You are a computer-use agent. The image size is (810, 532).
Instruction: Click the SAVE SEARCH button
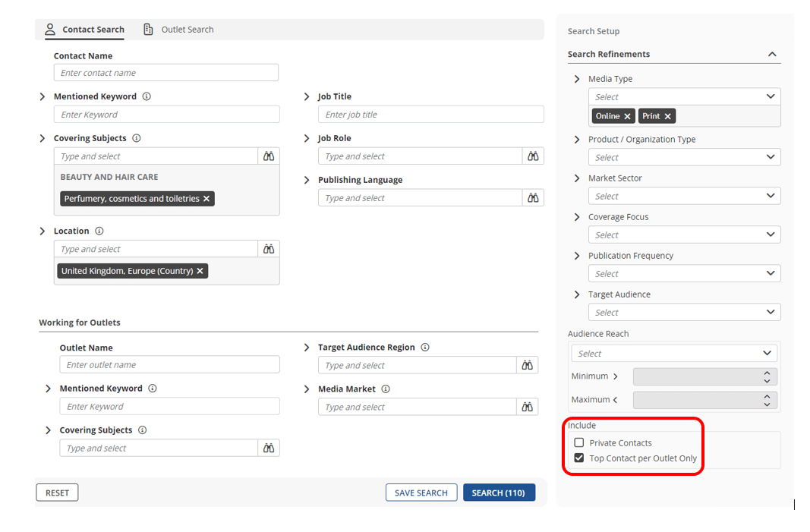coord(421,493)
